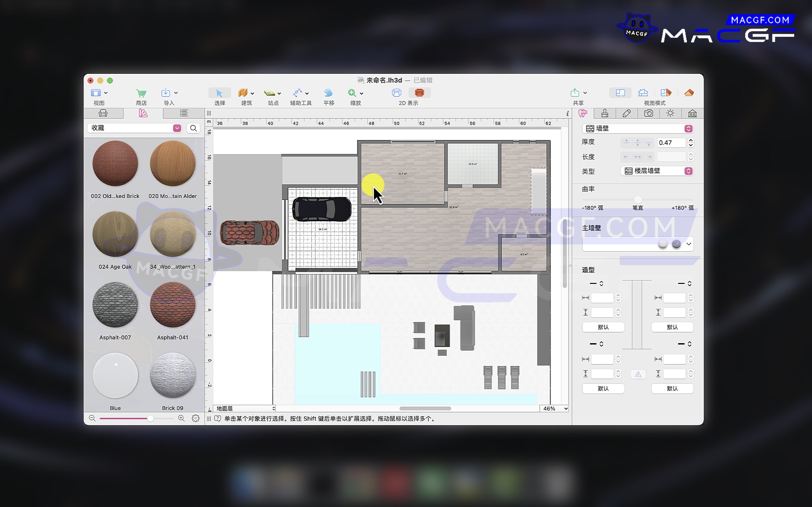Switch to the furniture library tab

click(103, 113)
